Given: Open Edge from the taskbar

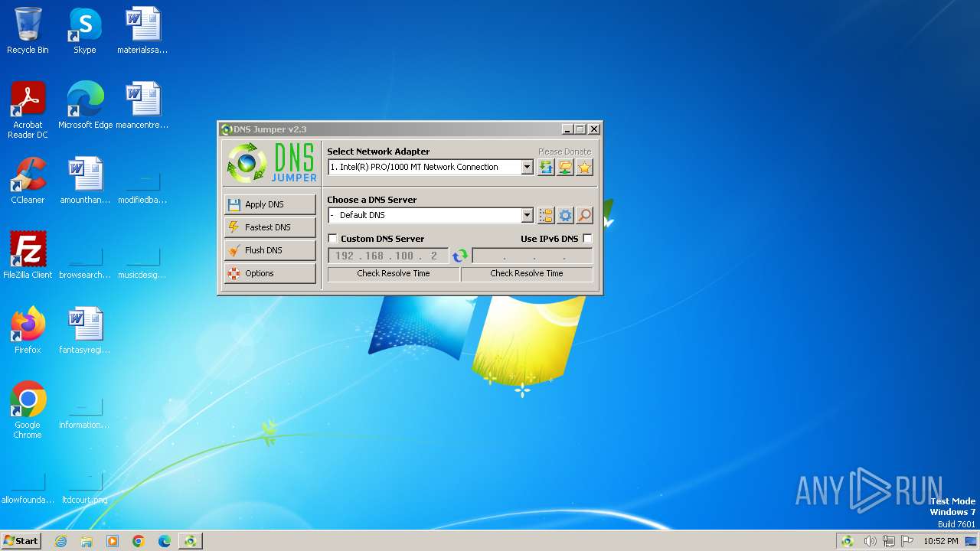Looking at the screenshot, I should (165, 541).
